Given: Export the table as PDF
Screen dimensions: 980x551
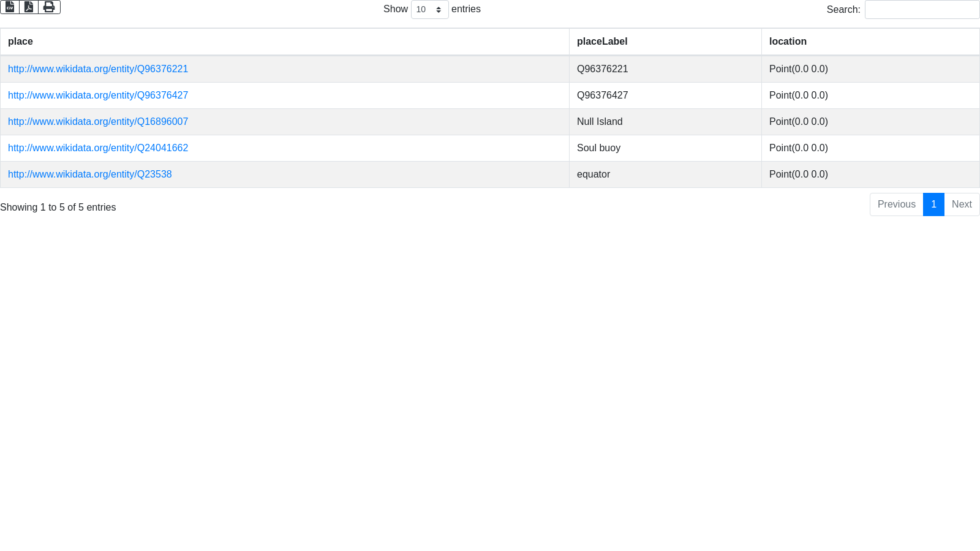Looking at the screenshot, I should click(x=29, y=7).
